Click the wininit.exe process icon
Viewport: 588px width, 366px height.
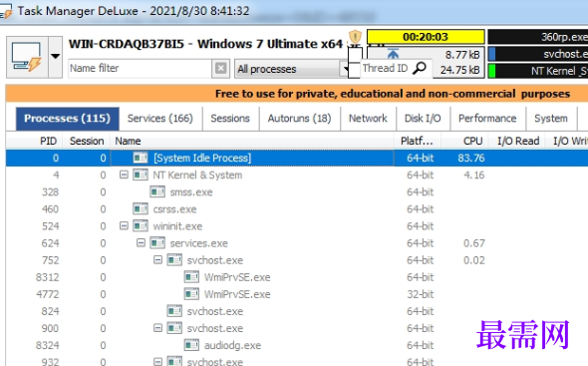point(141,226)
